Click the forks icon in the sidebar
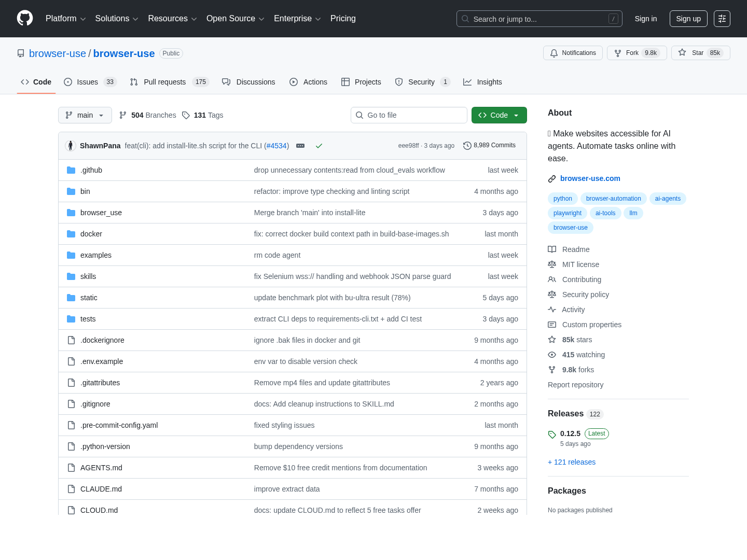 pyautogui.click(x=552, y=369)
